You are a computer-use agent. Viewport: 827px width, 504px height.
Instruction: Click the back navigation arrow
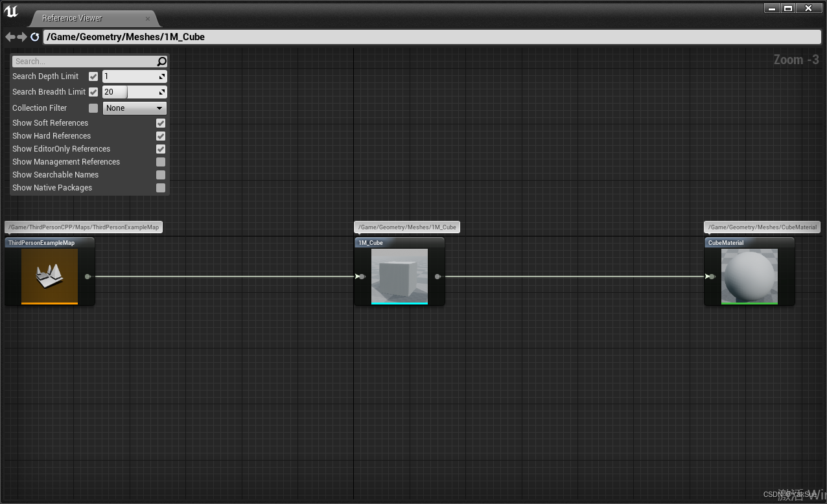click(x=10, y=37)
